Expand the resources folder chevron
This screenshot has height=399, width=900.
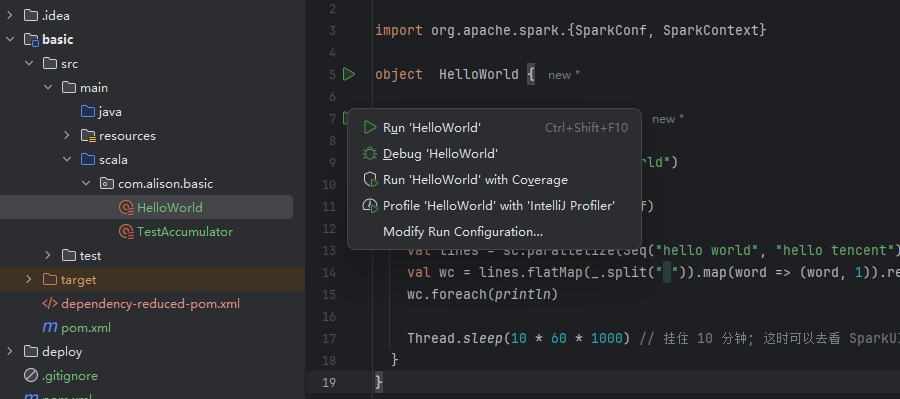[x=67, y=135]
